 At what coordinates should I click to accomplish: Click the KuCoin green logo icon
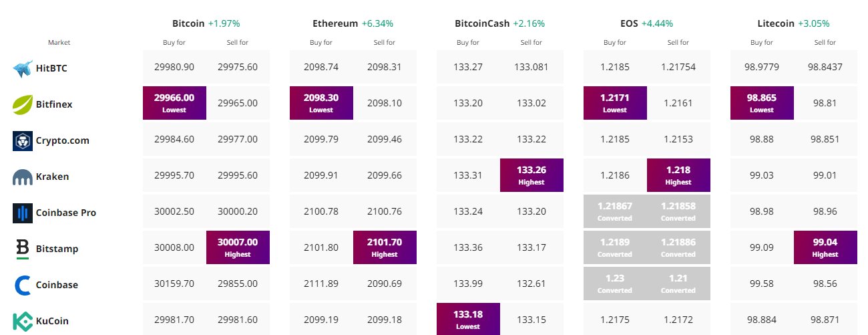[23, 321]
